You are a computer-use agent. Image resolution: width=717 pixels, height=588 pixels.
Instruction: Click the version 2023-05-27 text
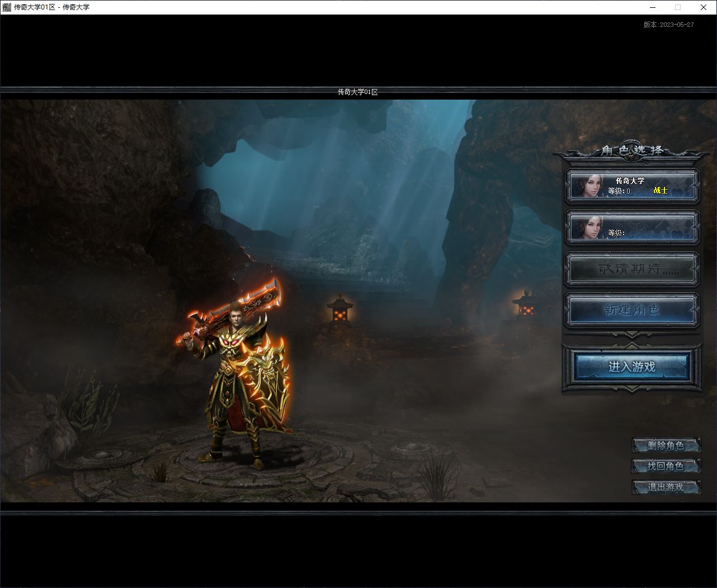(x=669, y=25)
